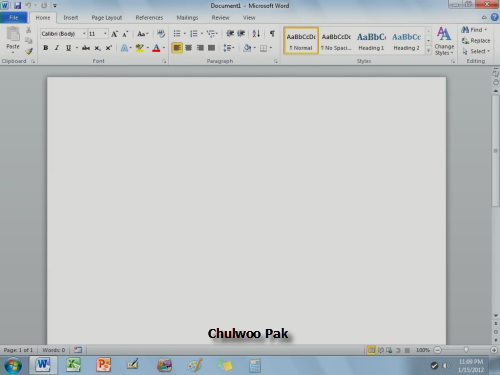
Task: Switch to the Mailings tab
Action: coord(187,18)
